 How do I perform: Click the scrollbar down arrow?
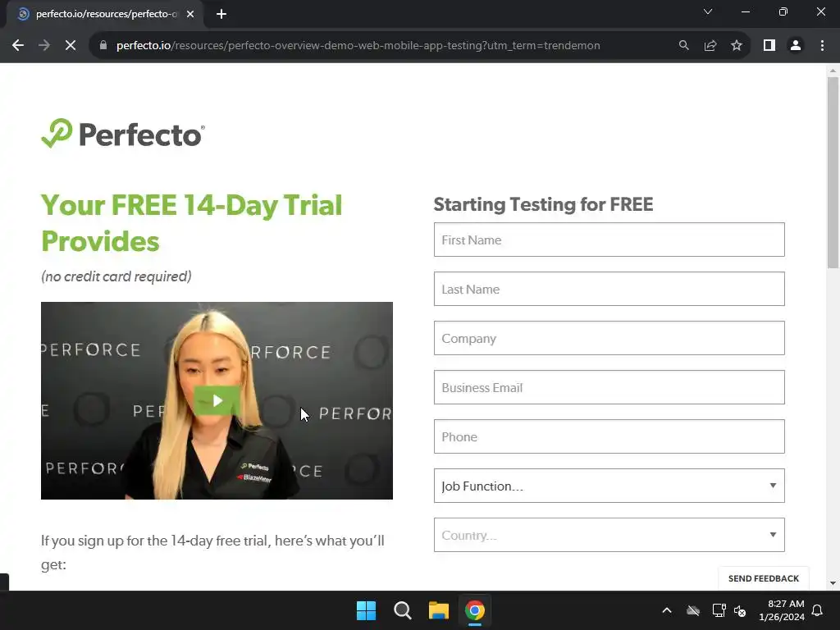(833, 583)
